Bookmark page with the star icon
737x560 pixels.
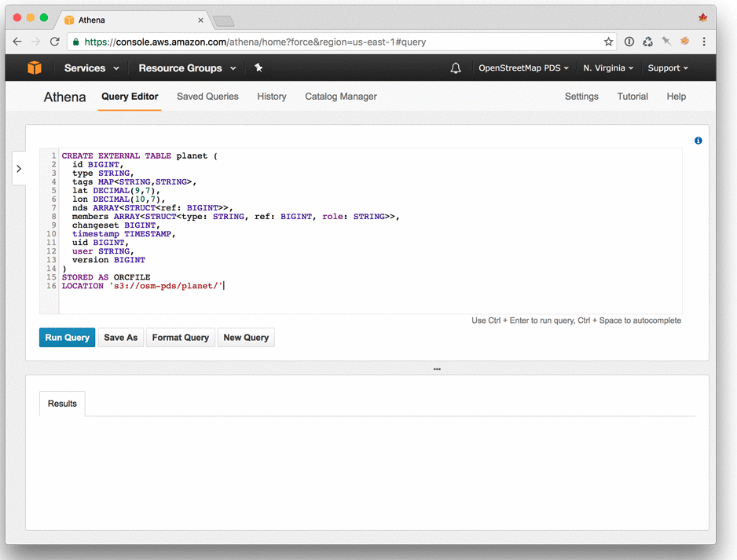click(609, 42)
